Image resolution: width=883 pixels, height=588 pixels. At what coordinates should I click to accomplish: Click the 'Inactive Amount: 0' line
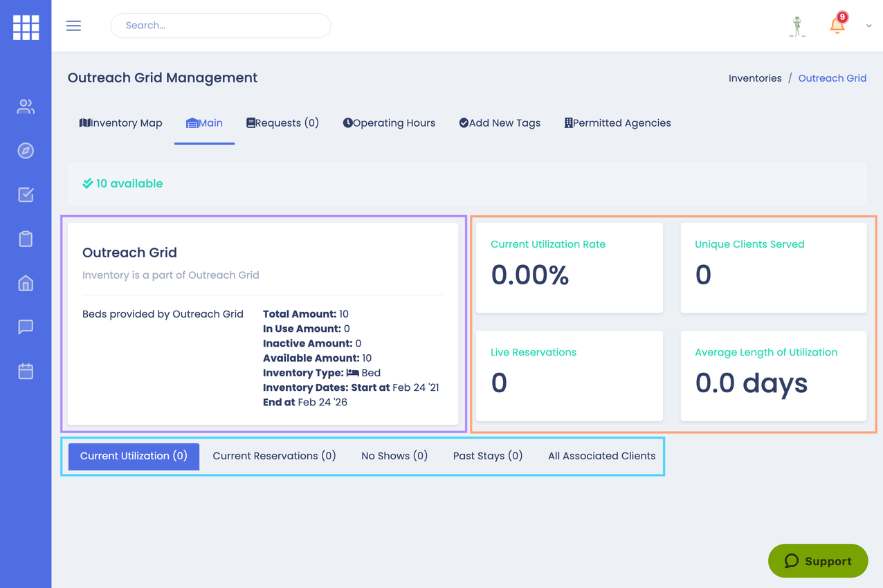pyautogui.click(x=312, y=343)
